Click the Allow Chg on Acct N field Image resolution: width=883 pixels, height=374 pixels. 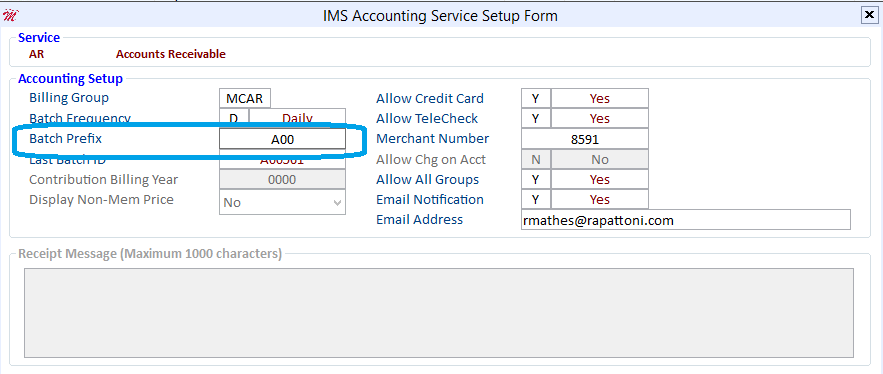pos(536,159)
